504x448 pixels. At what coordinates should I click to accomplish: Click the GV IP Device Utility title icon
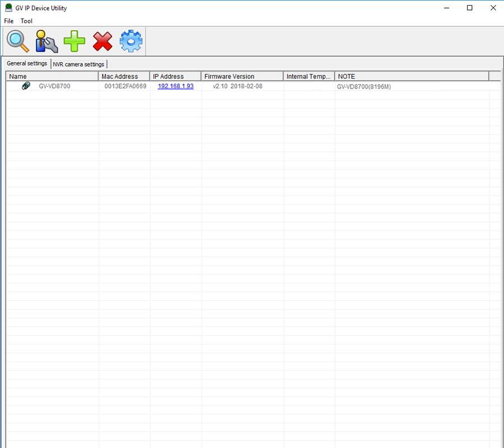[8, 8]
